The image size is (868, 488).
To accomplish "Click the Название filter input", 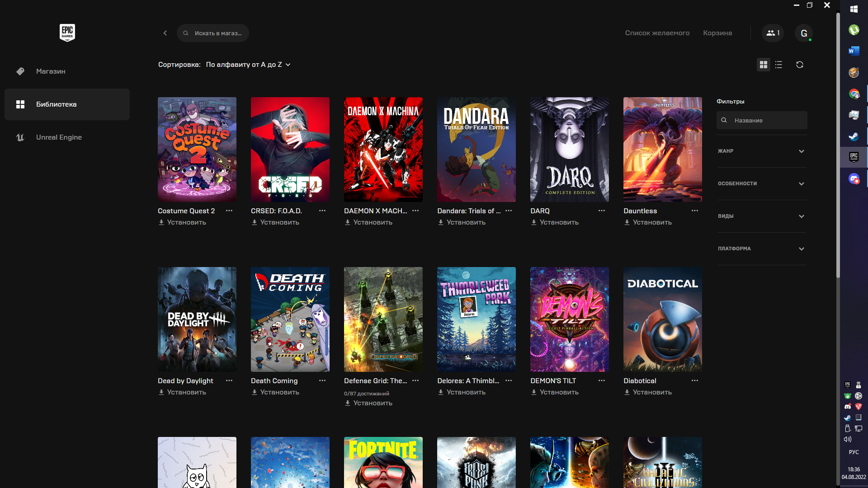I will [762, 120].
